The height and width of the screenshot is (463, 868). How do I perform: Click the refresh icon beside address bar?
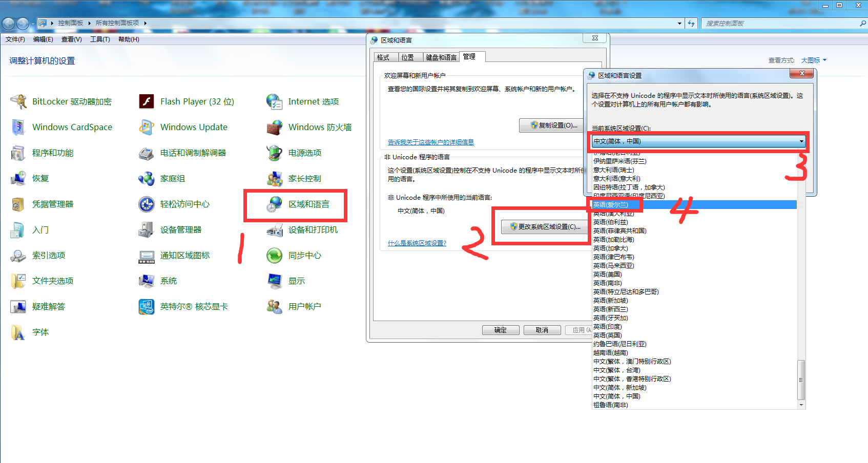(x=691, y=23)
